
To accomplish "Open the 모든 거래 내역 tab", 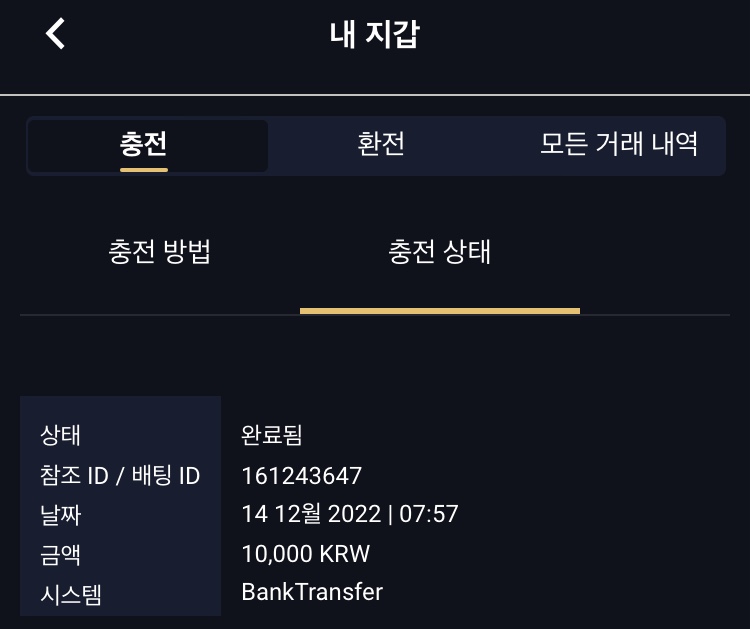I will click(x=618, y=144).
